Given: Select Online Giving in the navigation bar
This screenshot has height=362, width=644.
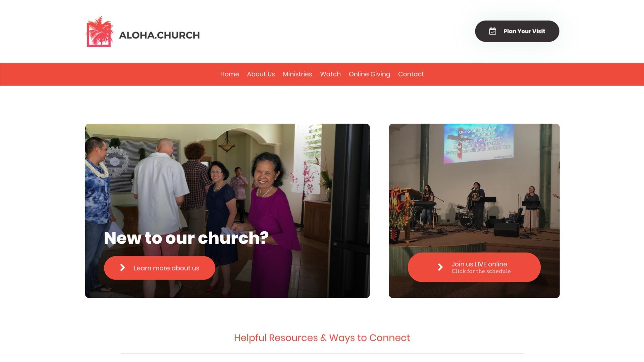Looking at the screenshot, I should point(369,74).
